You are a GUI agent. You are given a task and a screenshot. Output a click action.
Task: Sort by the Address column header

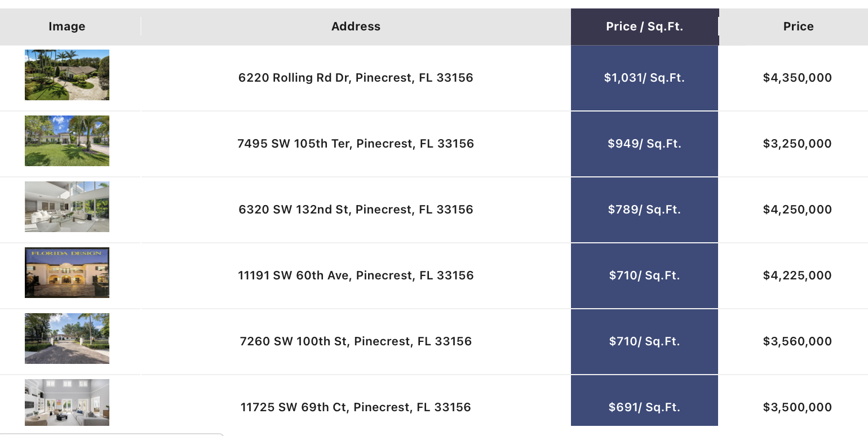(356, 26)
